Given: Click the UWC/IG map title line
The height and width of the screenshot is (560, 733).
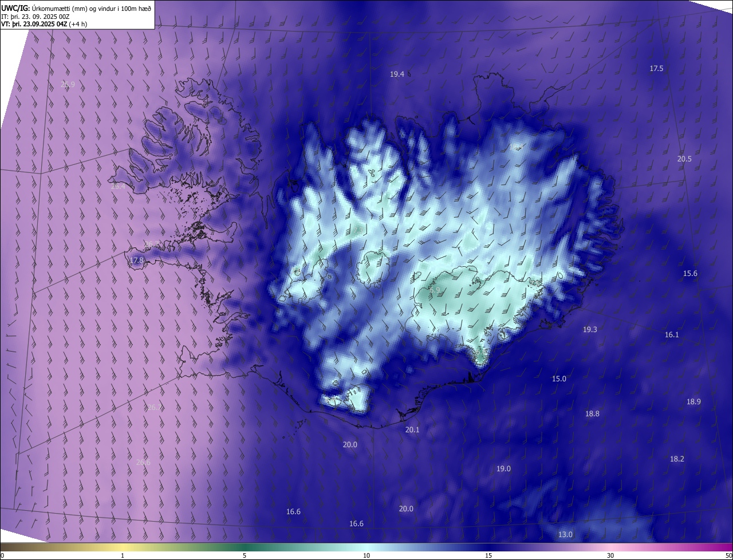Looking at the screenshot, I should (x=76, y=7).
